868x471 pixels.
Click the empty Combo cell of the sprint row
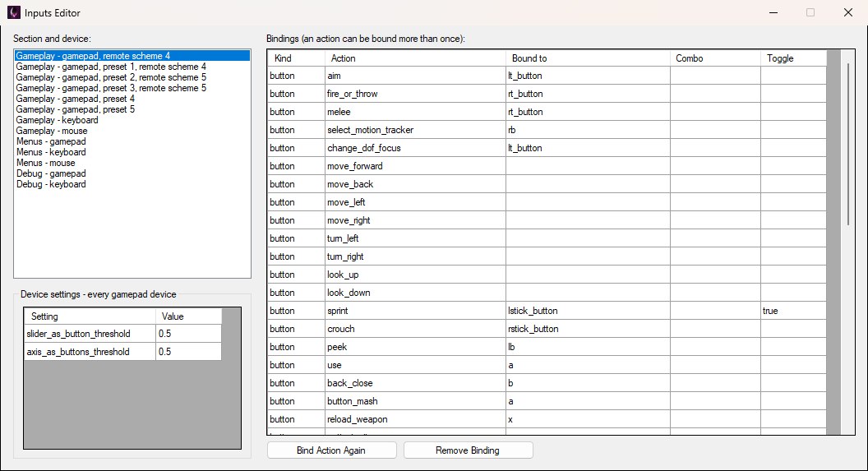[715, 311]
